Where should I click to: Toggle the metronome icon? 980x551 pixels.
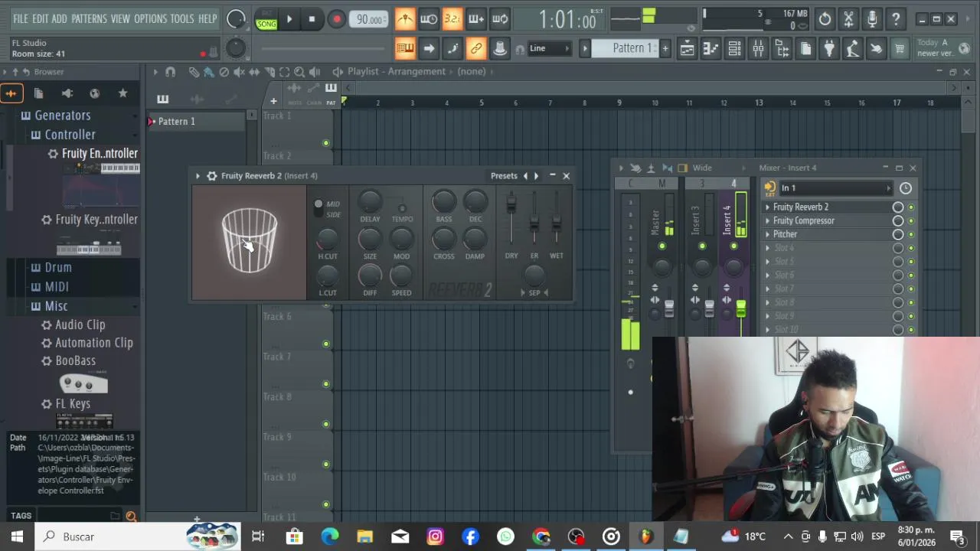click(405, 19)
